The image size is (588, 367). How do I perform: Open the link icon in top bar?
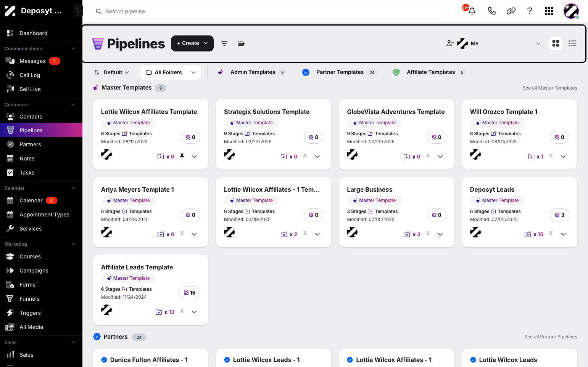pyautogui.click(x=511, y=11)
